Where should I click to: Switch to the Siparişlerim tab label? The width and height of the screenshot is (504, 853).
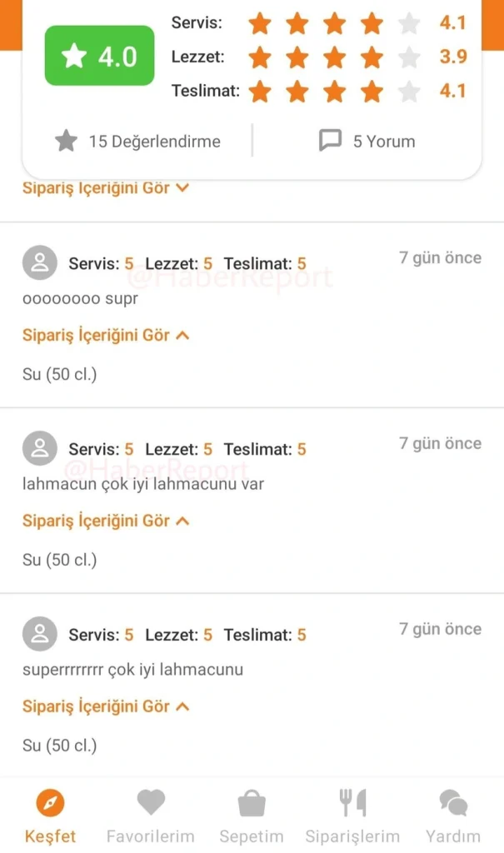click(x=352, y=836)
